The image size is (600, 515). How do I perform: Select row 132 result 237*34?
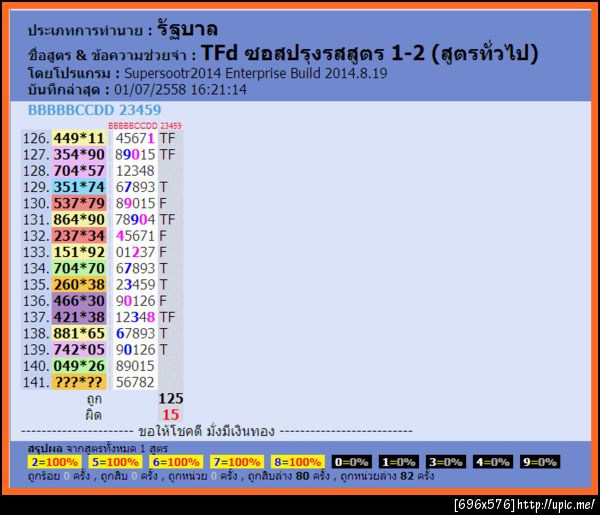coord(79,236)
